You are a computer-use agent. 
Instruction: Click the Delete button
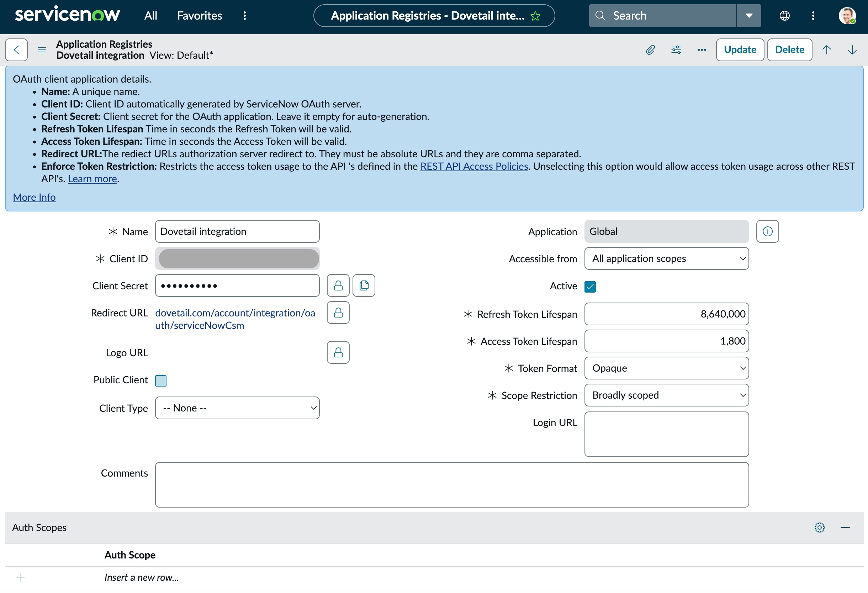(790, 50)
